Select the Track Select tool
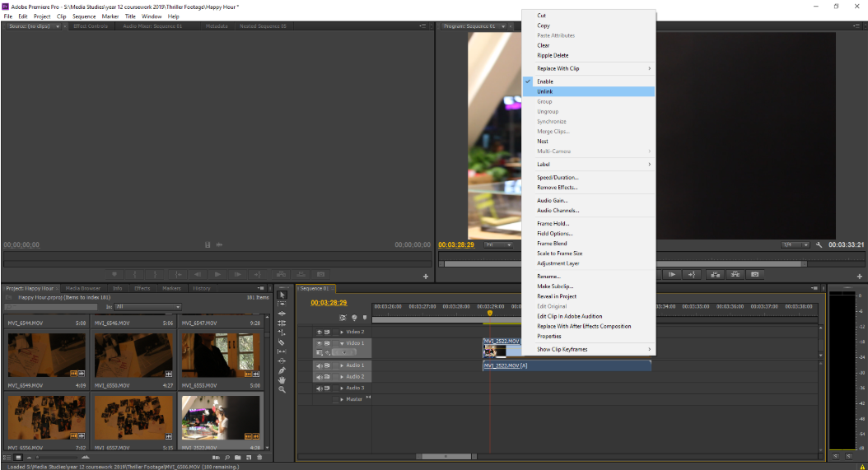 click(x=282, y=304)
